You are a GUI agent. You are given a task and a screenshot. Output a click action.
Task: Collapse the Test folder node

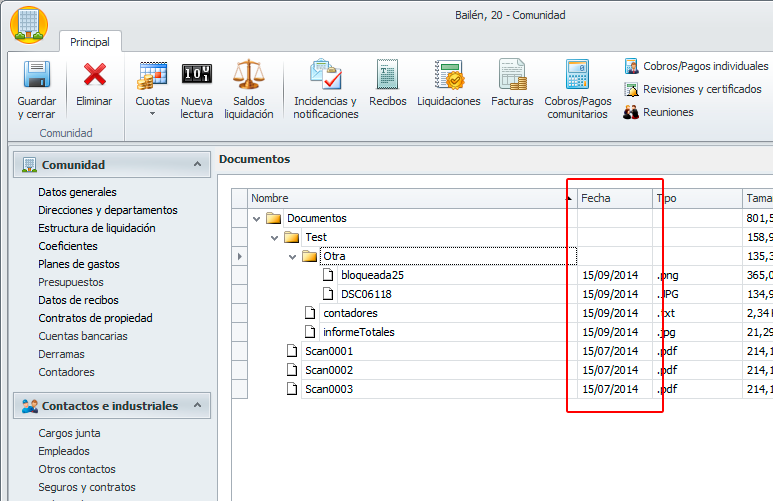[x=275, y=237]
